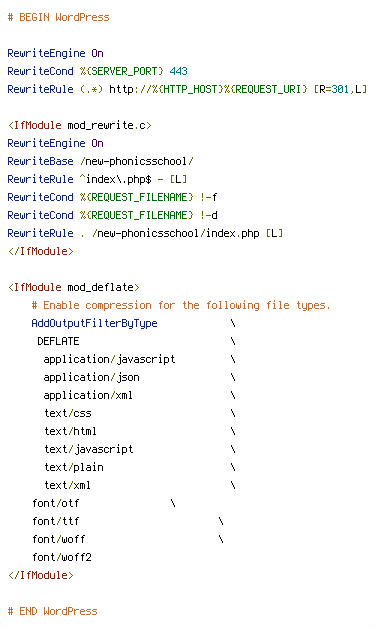
Task: Click the first 'RewriteEngine On' directive
Action: (x=56, y=53)
